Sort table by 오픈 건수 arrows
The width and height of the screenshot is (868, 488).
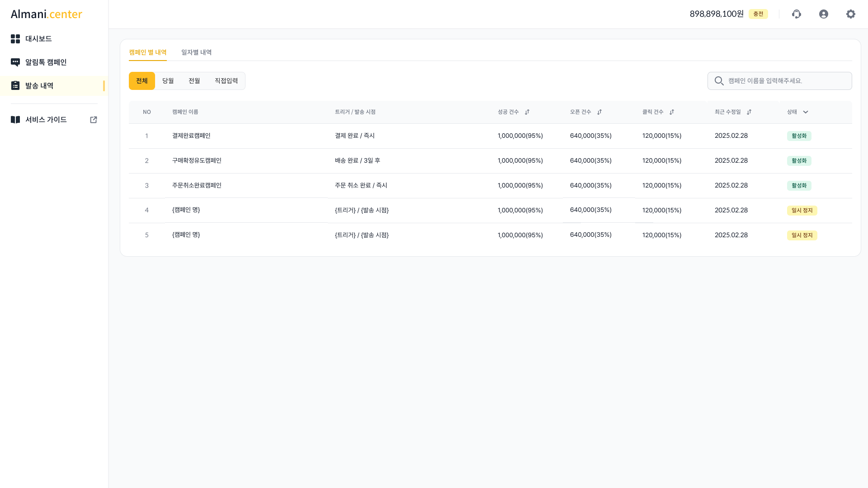599,112
